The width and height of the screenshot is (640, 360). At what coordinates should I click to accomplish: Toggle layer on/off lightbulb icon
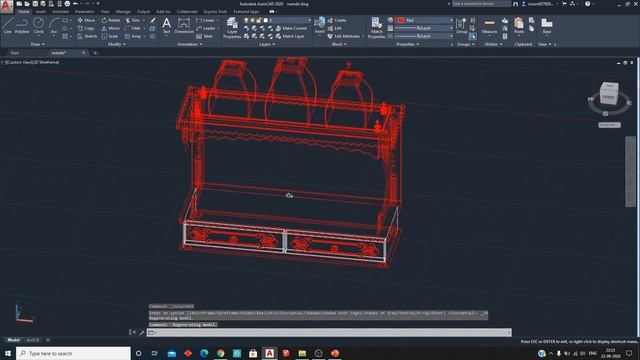point(246,20)
